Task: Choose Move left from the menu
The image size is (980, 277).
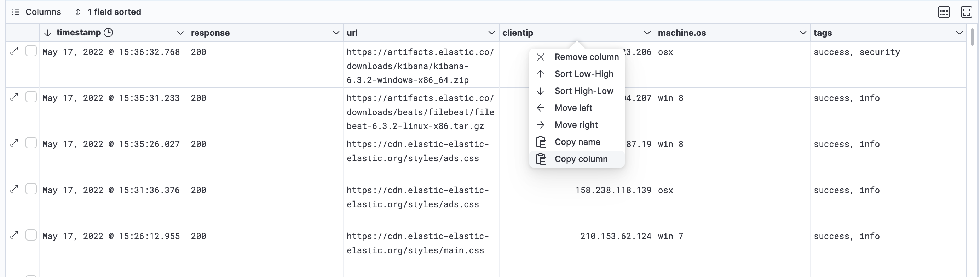Action: [577, 108]
